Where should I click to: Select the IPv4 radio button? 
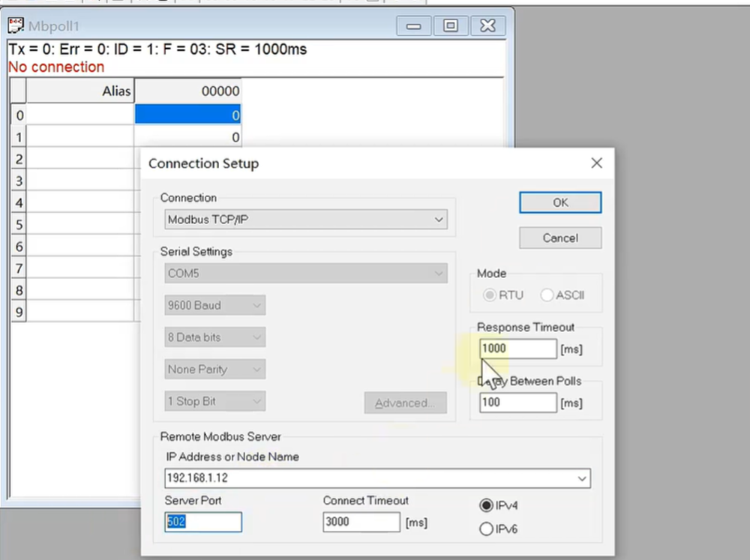pos(486,506)
